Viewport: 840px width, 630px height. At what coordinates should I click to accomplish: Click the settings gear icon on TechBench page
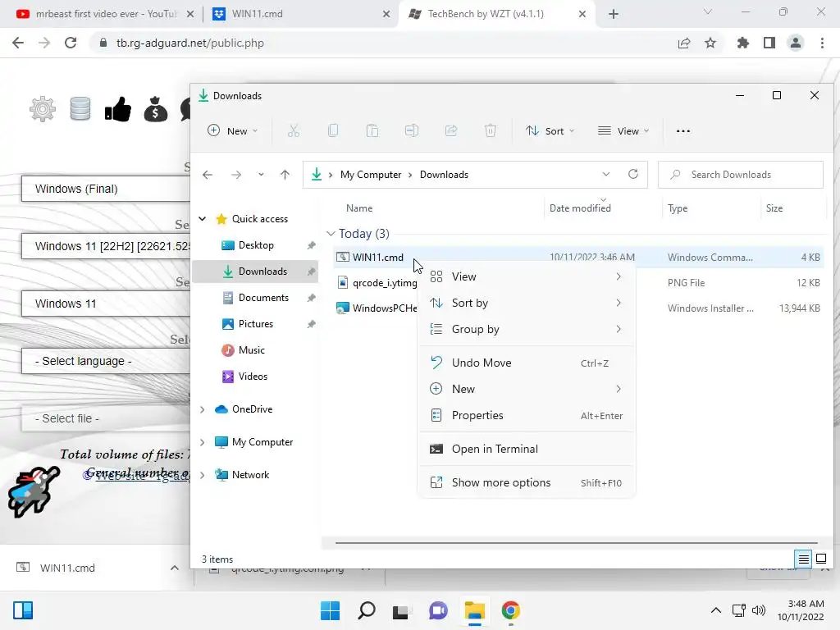tap(43, 109)
